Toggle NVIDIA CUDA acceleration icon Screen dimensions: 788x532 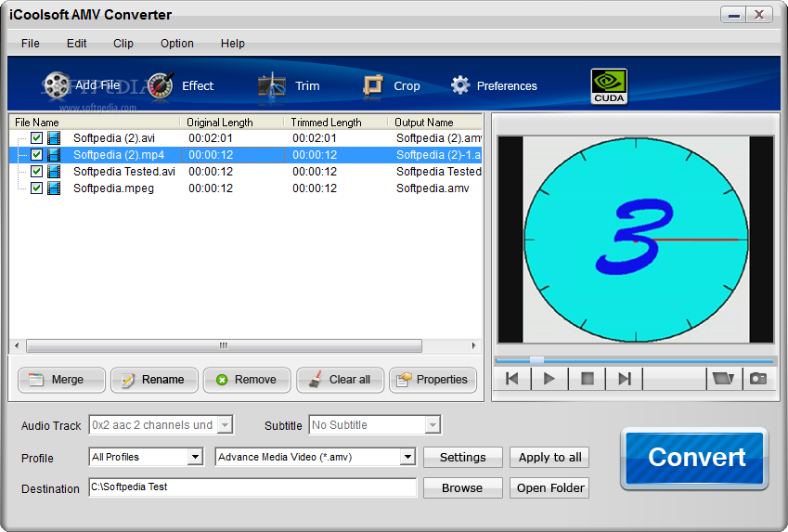click(609, 86)
